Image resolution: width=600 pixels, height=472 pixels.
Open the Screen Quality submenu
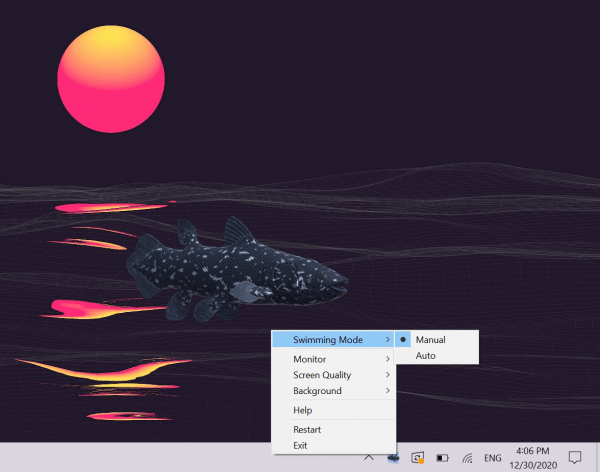333,375
